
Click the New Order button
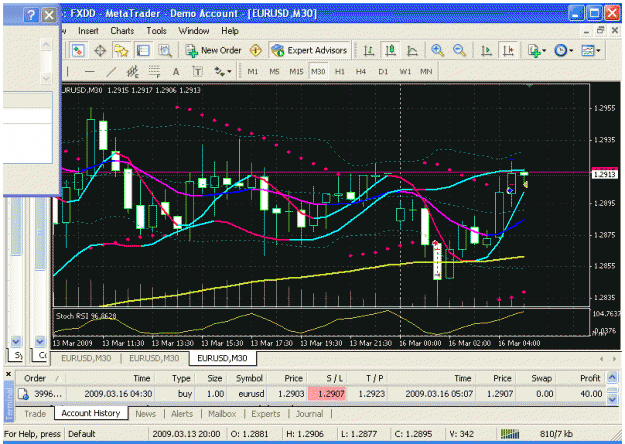click(x=213, y=51)
